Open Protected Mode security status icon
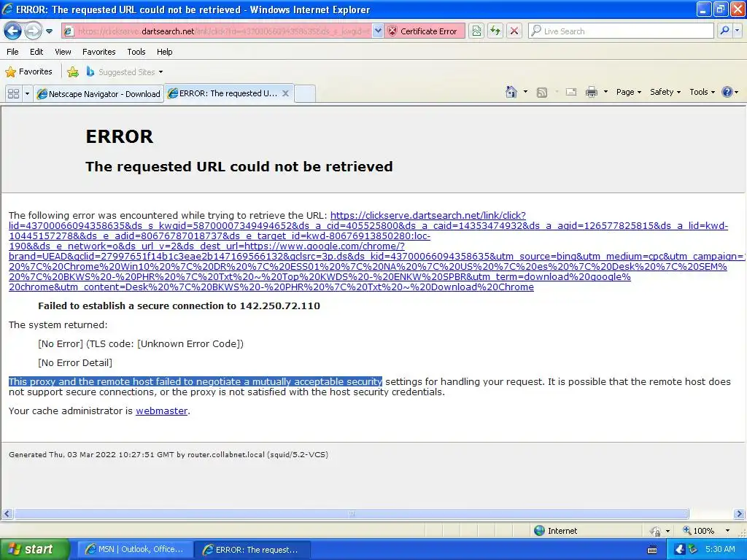 (x=656, y=531)
